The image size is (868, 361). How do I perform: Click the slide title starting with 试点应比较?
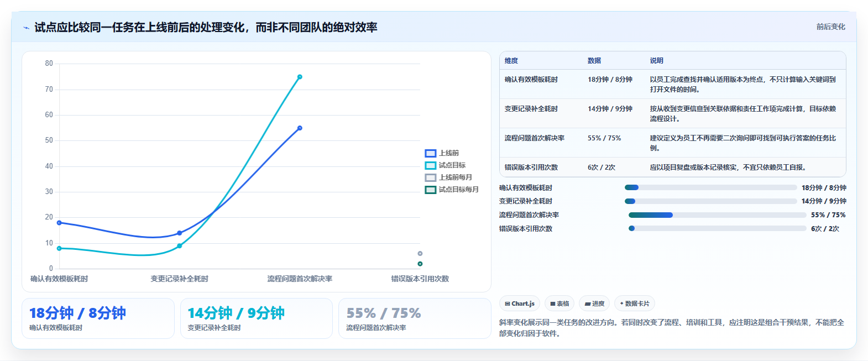tap(206, 28)
